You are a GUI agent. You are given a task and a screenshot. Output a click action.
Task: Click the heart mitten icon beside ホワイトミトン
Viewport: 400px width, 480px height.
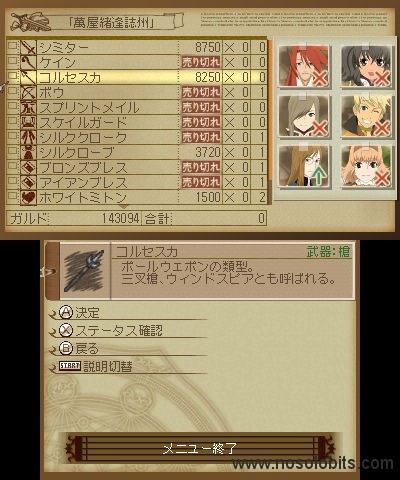click(x=29, y=197)
